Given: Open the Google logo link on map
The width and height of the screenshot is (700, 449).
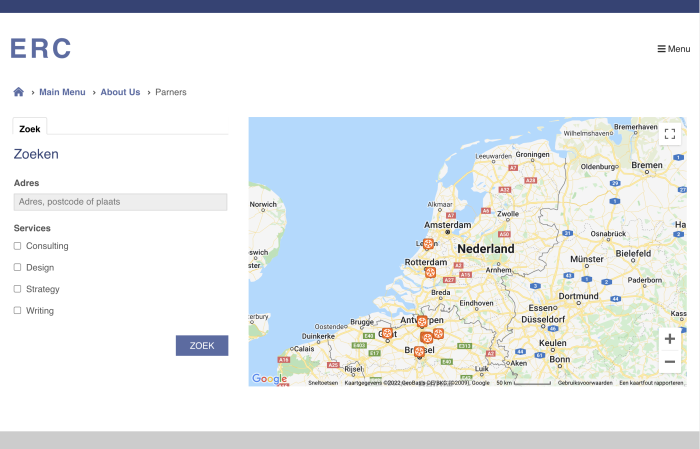Looking at the screenshot, I should 269,379.
